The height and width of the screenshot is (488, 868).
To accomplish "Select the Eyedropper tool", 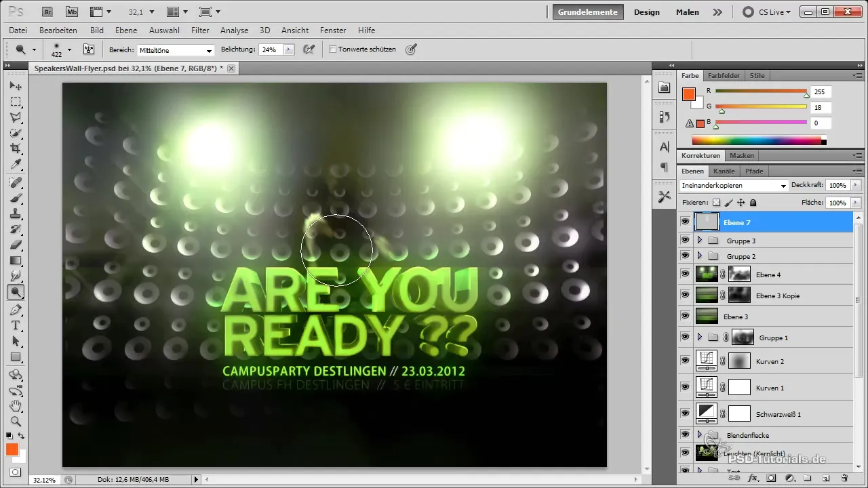I will click(x=15, y=165).
